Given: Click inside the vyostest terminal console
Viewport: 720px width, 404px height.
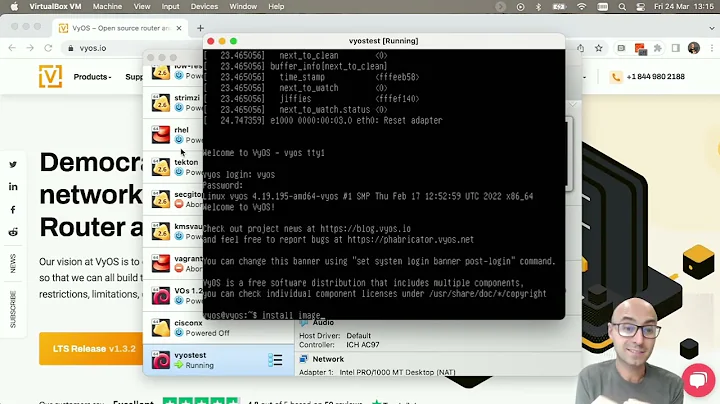Looking at the screenshot, I should point(383,184).
